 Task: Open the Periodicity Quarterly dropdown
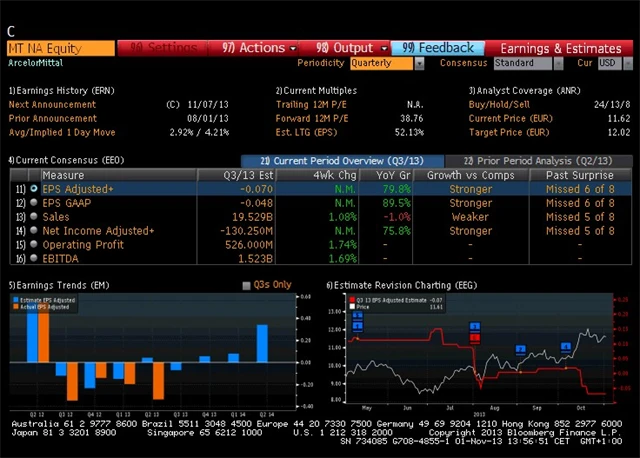382,63
